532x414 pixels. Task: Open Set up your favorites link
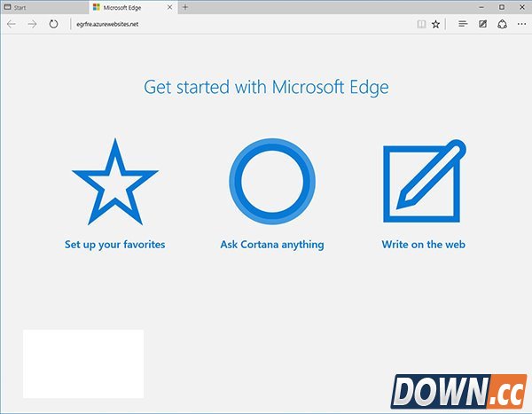[x=115, y=245]
